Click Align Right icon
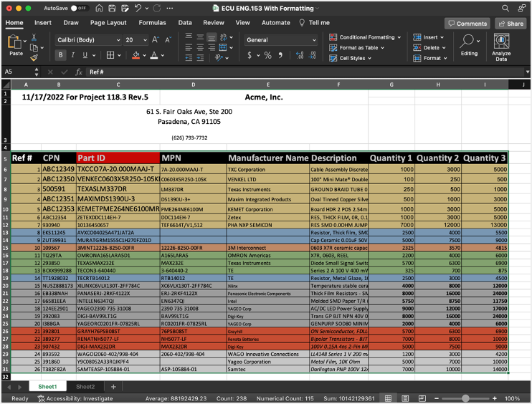This screenshot has width=532, height=404. pyautogui.click(x=212, y=47)
